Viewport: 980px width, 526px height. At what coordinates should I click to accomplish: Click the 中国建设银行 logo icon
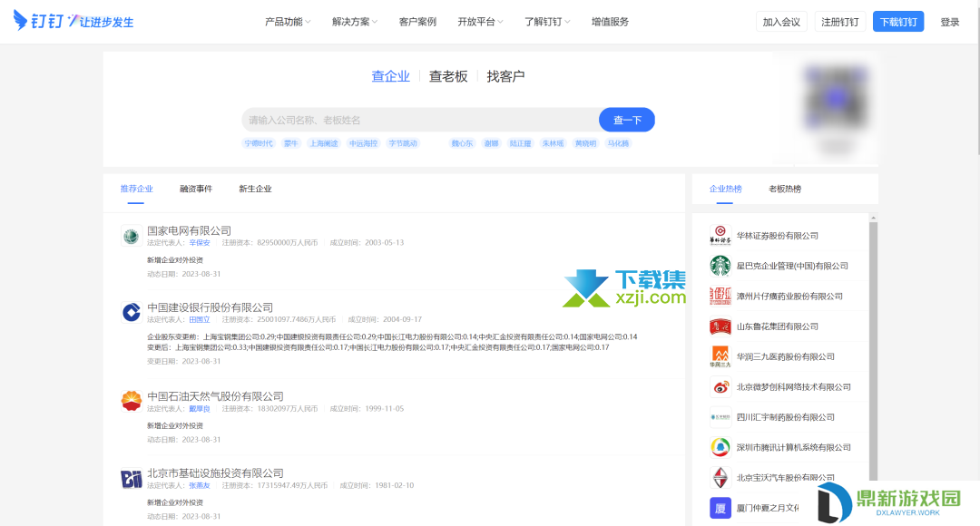click(132, 312)
